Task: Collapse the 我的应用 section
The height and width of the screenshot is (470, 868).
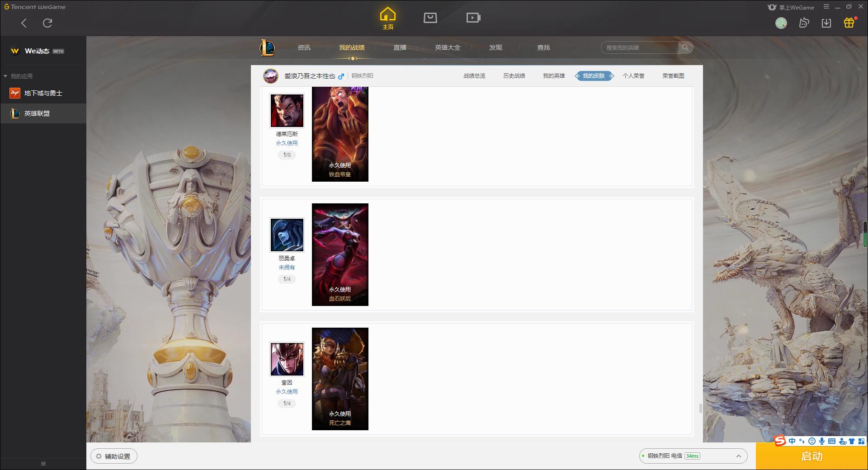Action: [18, 76]
